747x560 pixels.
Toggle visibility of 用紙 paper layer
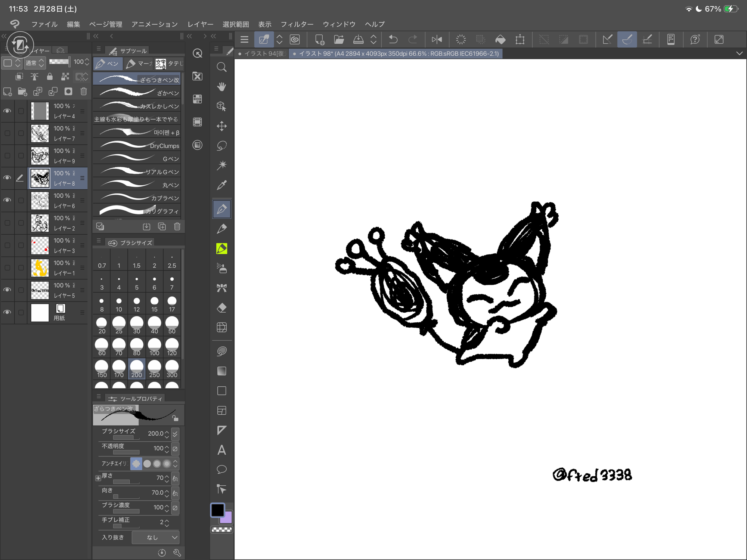[x=7, y=312]
